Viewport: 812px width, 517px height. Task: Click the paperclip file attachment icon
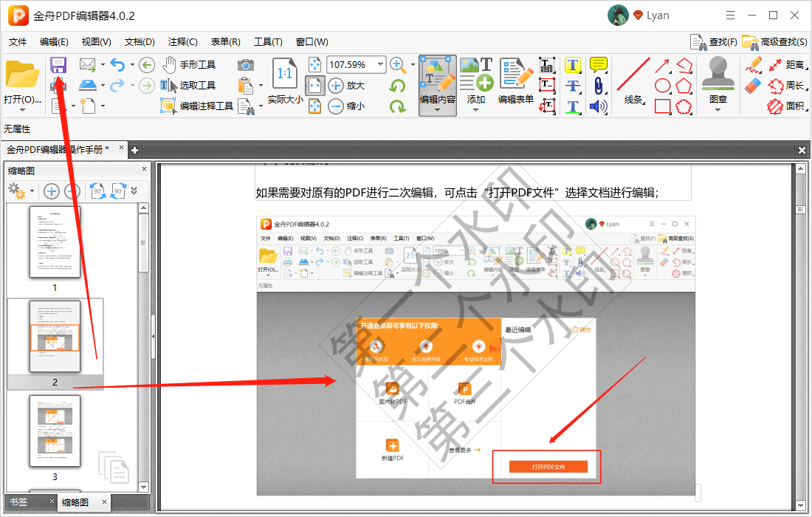(598, 86)
